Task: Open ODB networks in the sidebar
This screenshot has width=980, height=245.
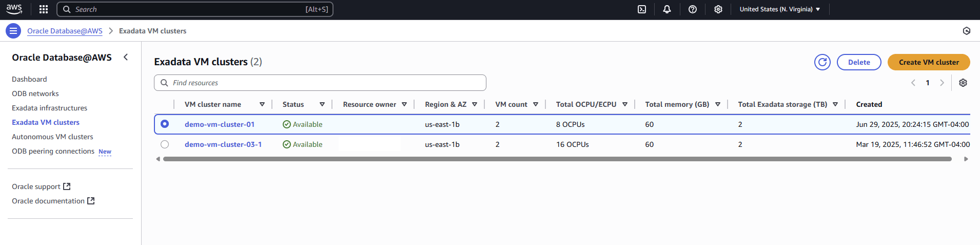Action: [35, 93]
